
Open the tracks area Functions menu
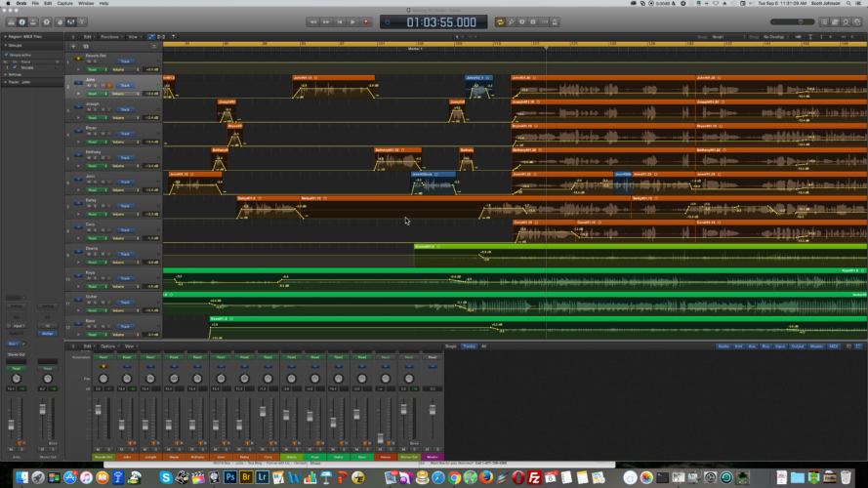[110, 37]
